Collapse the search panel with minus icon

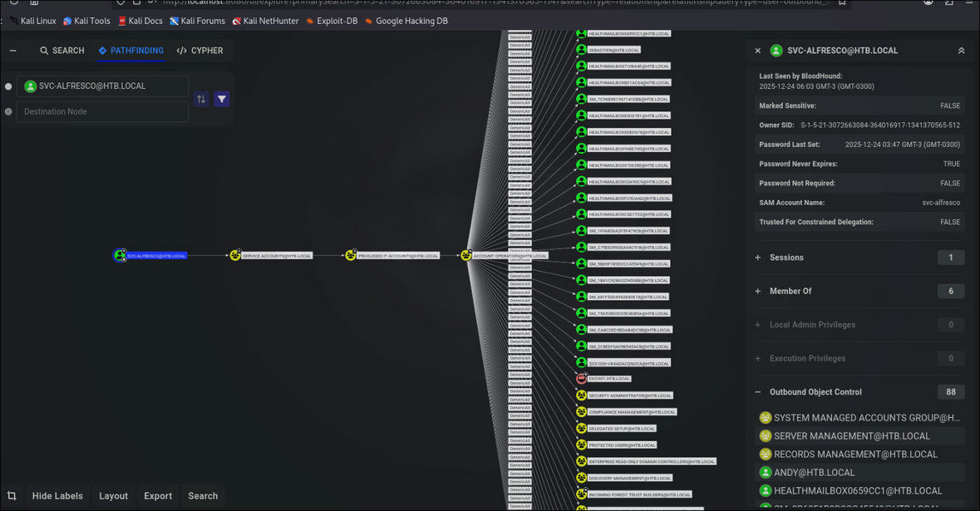tap(12, 51)
